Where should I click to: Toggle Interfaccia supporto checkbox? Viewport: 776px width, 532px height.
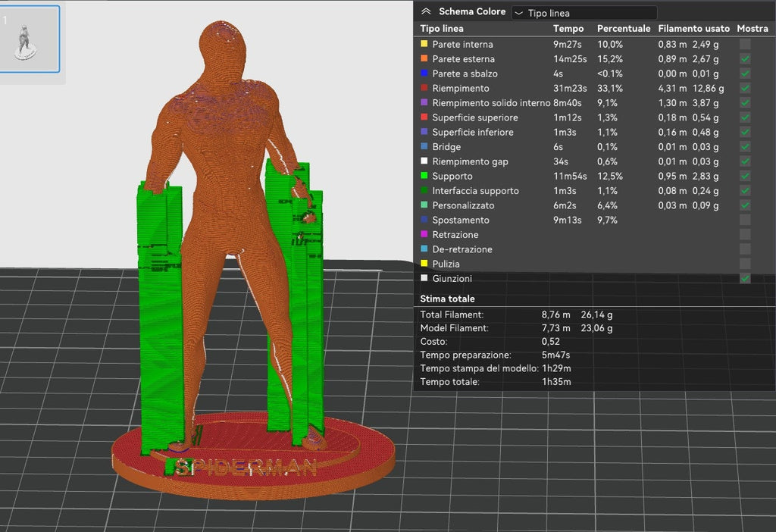point(745,190)
